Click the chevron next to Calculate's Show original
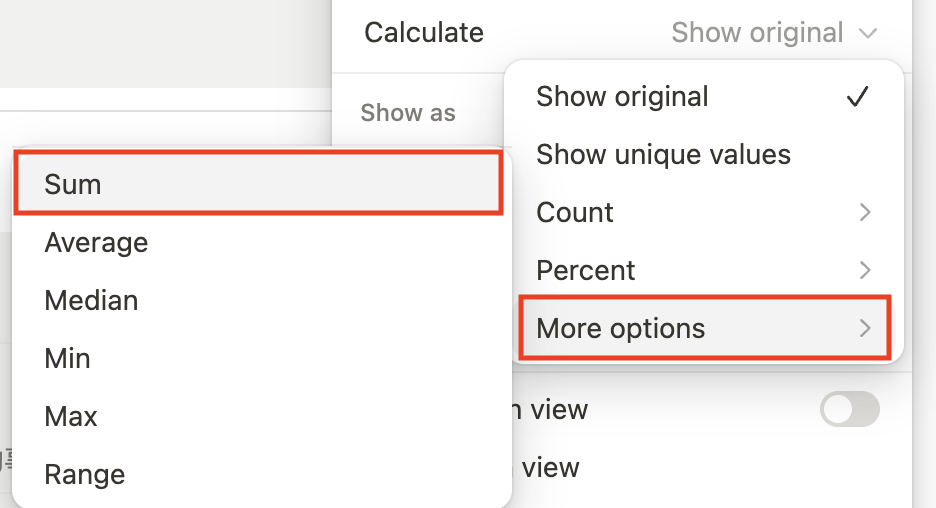Image resolution: width=936 pixels, height=508 pixels. tap(867, 33)
